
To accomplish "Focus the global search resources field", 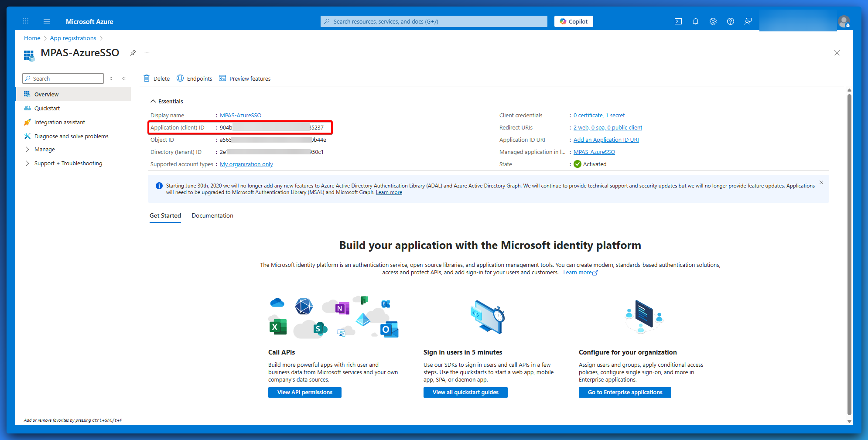I will click(434, 21).
